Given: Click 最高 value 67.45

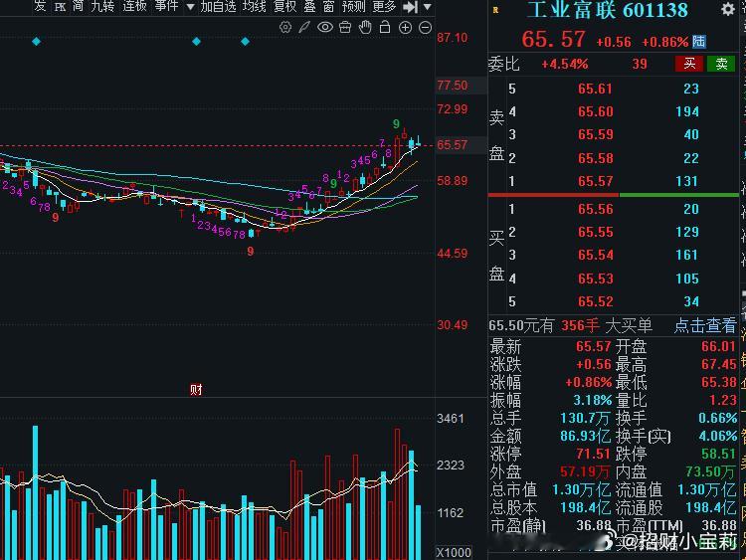Looking at the screenshot, I should 718,364.
